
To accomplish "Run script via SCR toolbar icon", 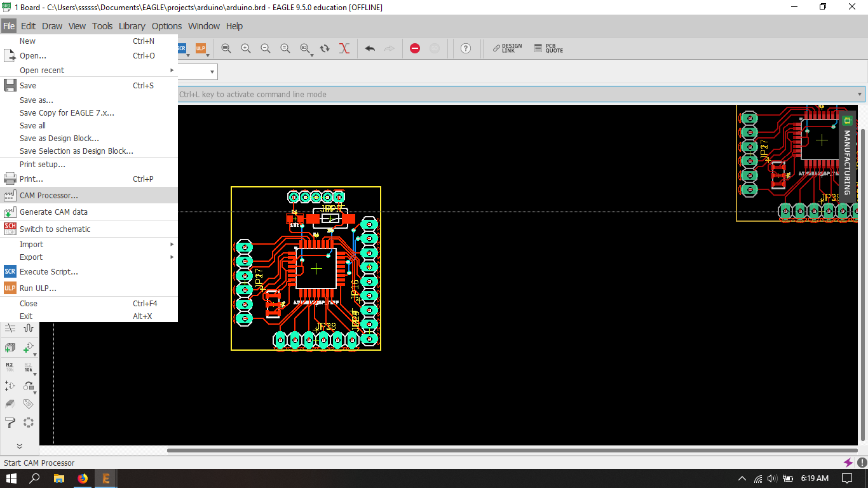I will click(182, 48).
